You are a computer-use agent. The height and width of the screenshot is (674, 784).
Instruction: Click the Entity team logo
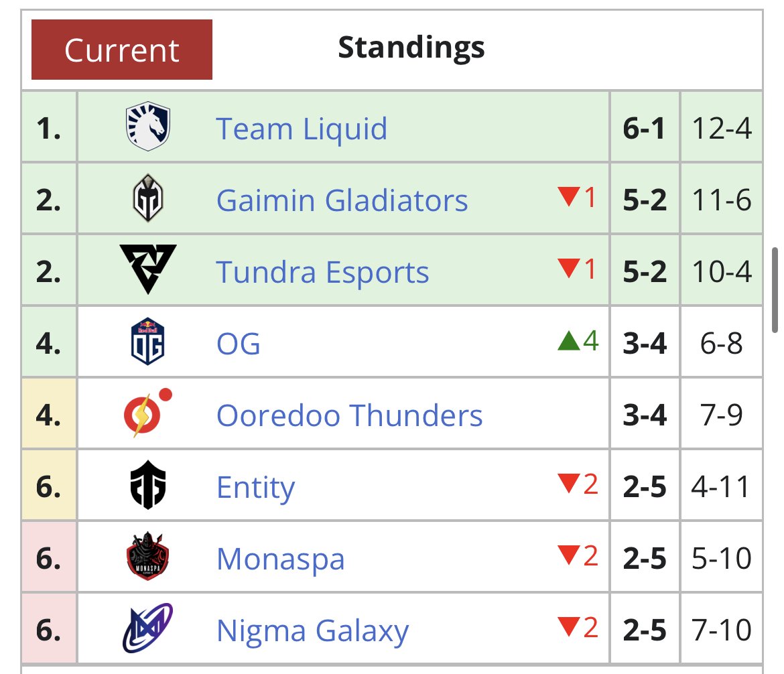click(148, 486)
